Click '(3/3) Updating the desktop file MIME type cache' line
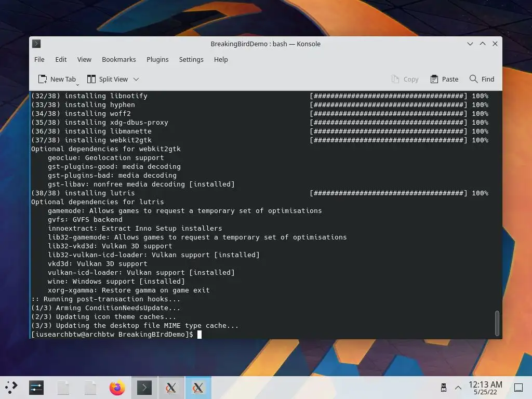The image size is (532, 399). pyautogui.click(x=135, y=325)
